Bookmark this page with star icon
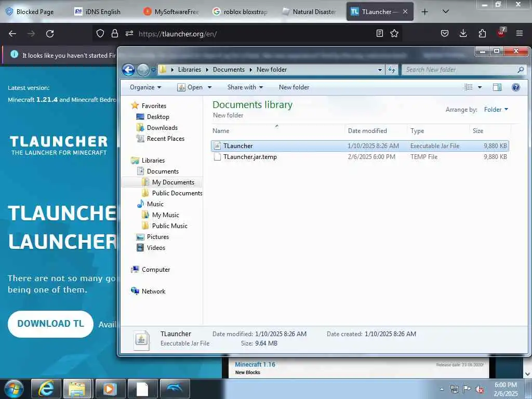Viewport: 532px width, 399px height. coord(394,33)
